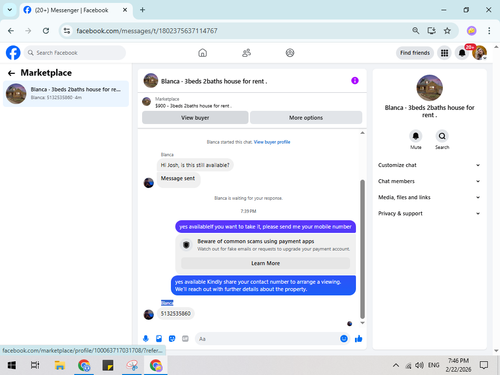Open Sticky Notes from the taskbar

point(108,365)
